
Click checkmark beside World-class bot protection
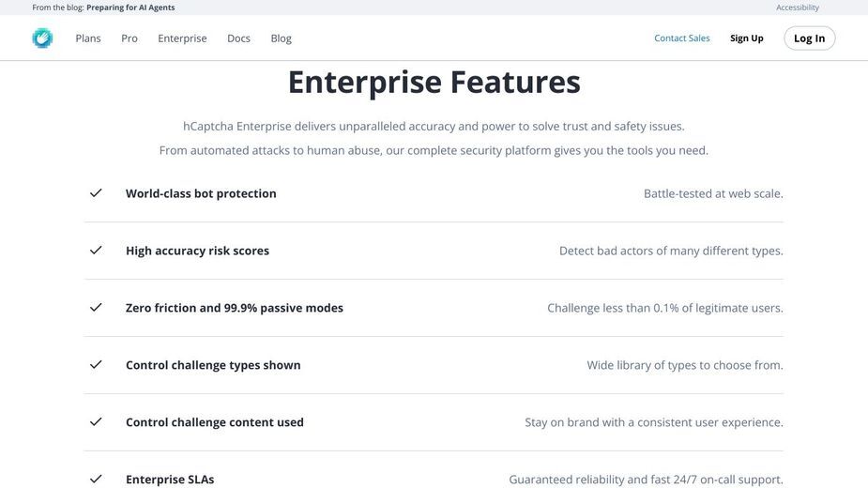pyautogui.click(x=96, y=192)
